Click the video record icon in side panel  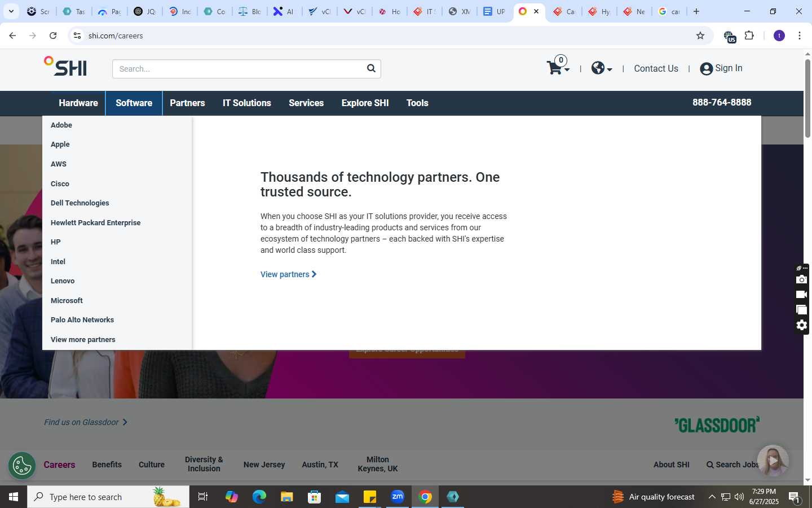[801, 294]
